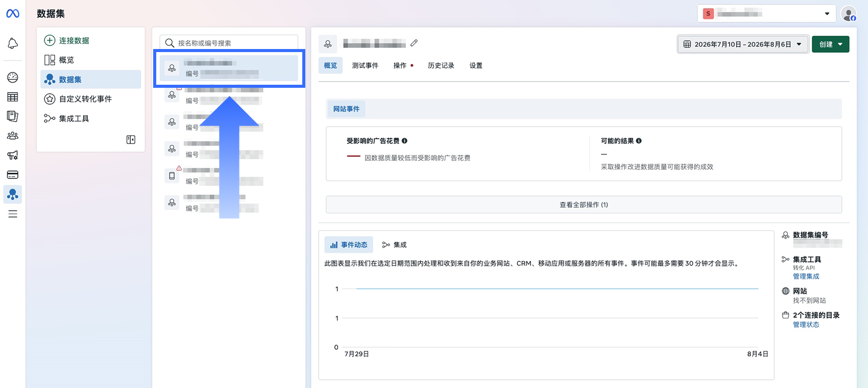868x388 pixels.
Task: Collapse the side navigation panel icon
Action: (131, 139)
